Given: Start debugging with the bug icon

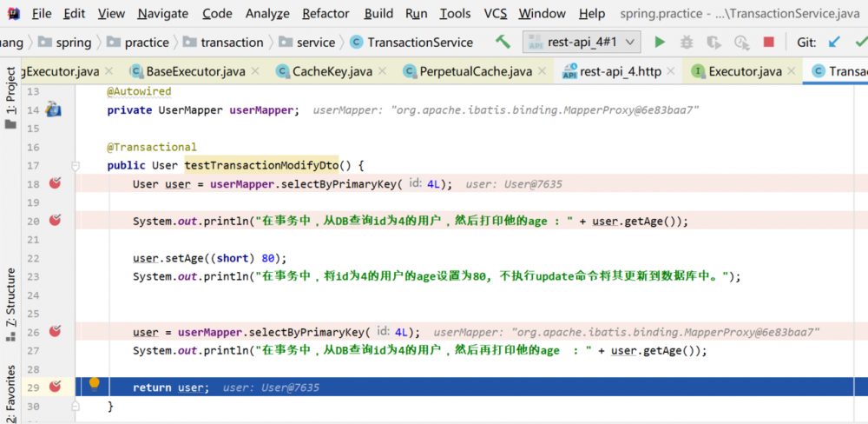Looking at the screenshot, I should (x=687, y=42).
